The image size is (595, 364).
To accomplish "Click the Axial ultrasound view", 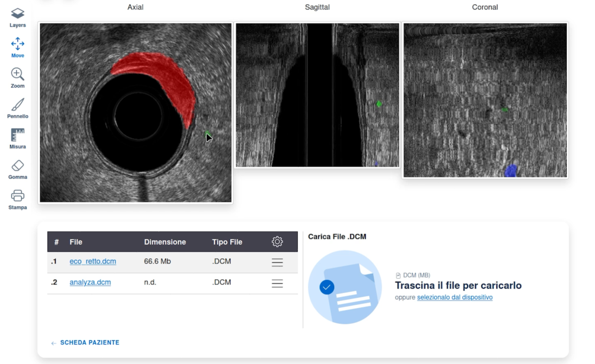I will point(136,113).
